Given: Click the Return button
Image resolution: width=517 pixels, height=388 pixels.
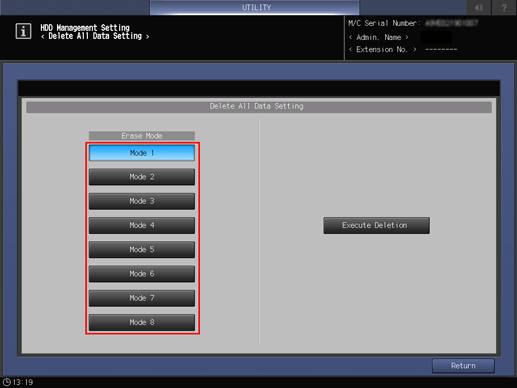Looking at the screenshot, I should pyautogui.click(x=463, y=366).
